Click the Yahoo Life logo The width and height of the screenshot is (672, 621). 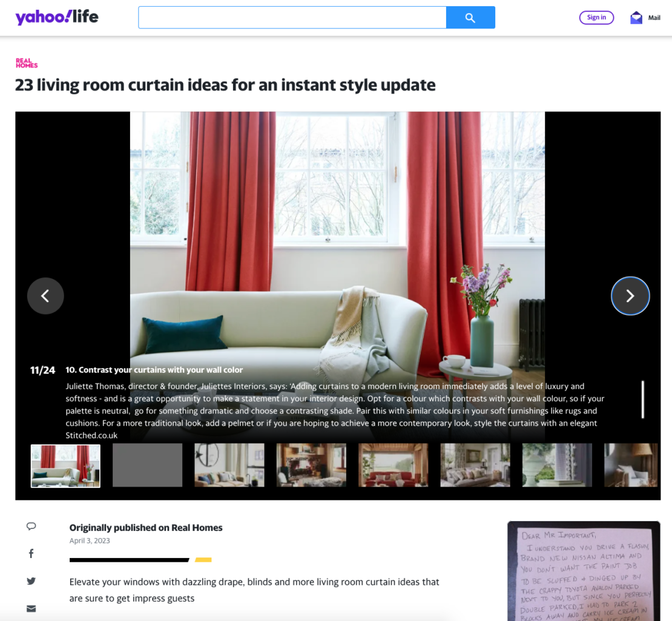[56, 17]
